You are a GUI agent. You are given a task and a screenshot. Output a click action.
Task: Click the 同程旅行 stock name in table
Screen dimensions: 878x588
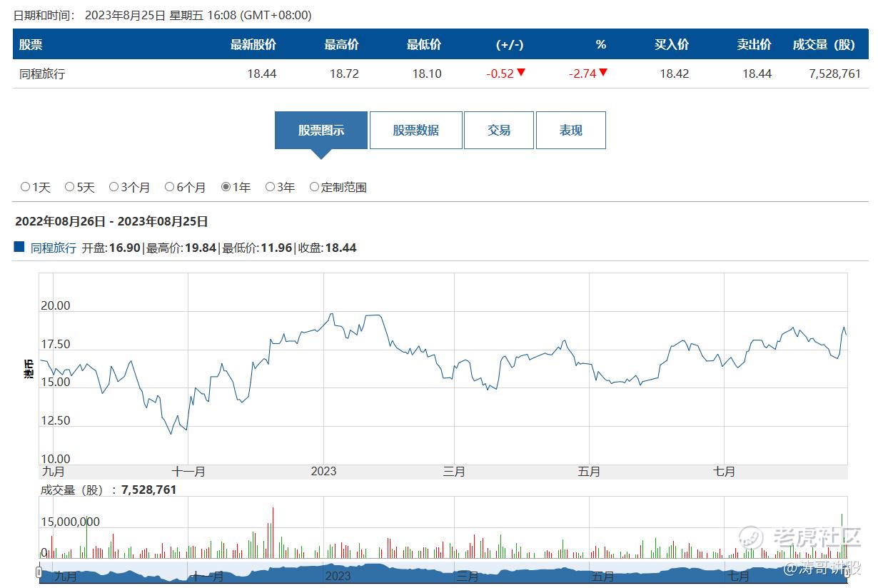42,73
